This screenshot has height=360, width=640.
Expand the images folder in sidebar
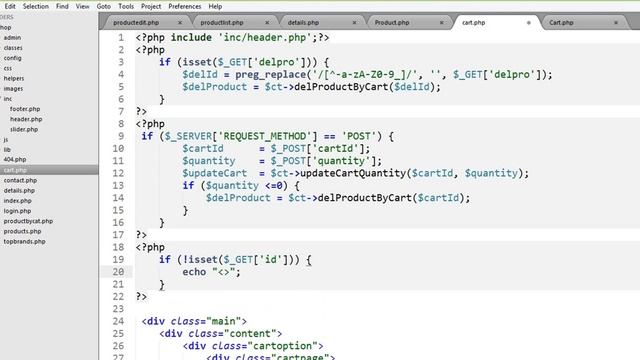[13, 89]
